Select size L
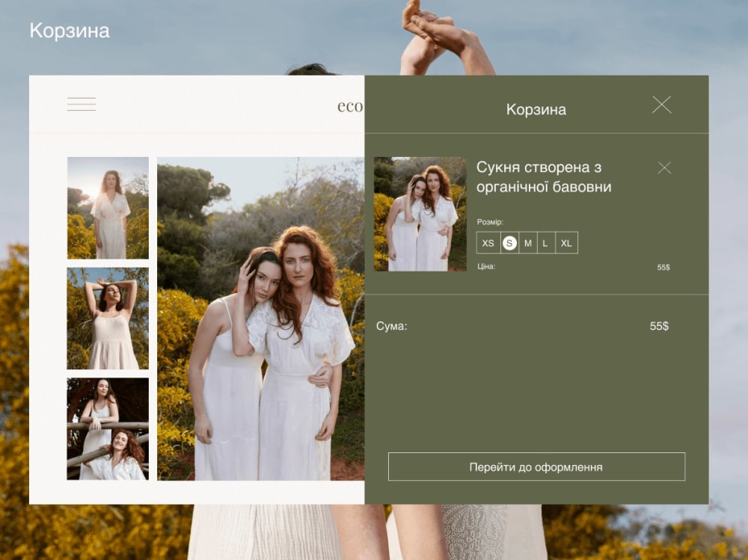The height and width of the screenshot is (560, 748). point(546,243)
